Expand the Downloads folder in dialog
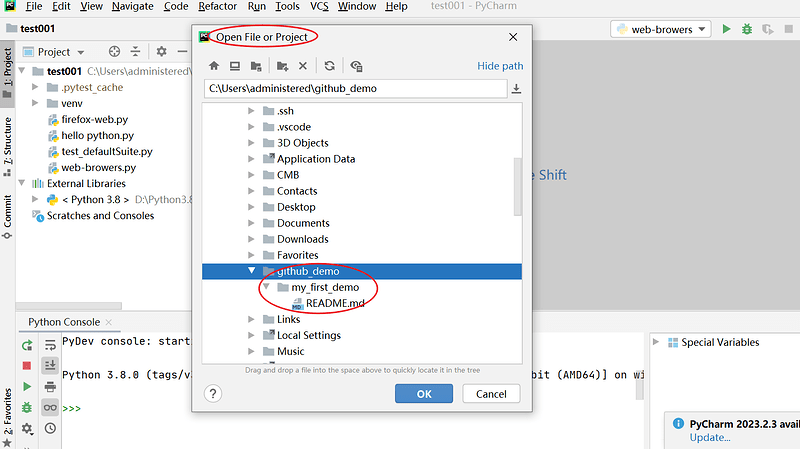Viewport: 800px width, 449px height. [x=251, y=239]
